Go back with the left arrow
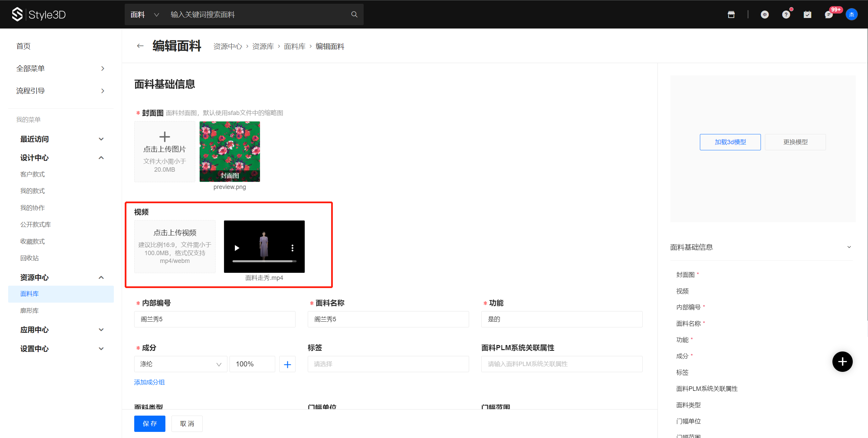The height and width of the screenshot is (438, 868). tap(140, 46)
